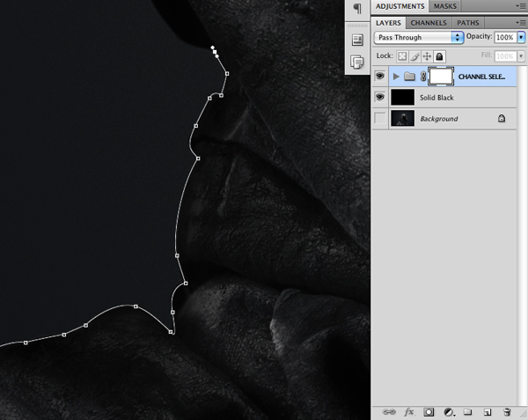Open the Paragraph panel icon
This screenshot has height=420, width=528.
pos(357,8)
